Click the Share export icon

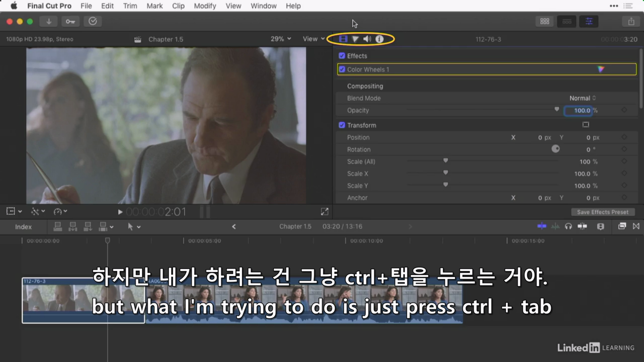pos(631,21)
